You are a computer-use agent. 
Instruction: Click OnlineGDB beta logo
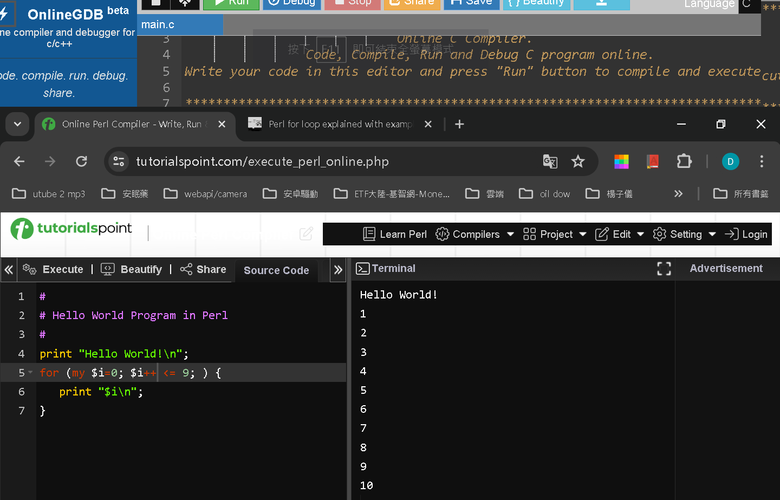click(77, 14)
